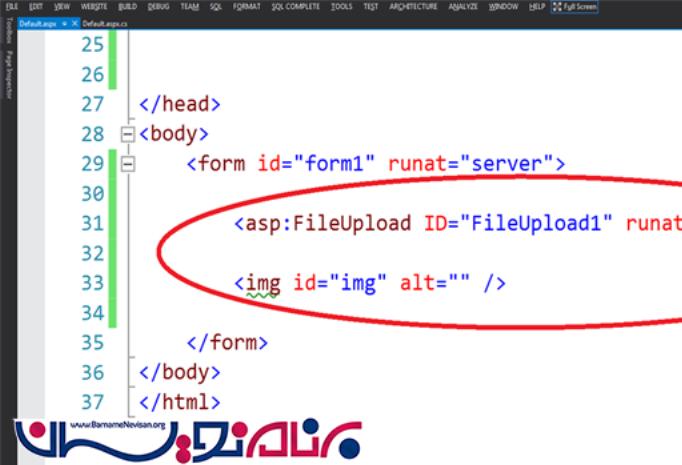Open the TEST menu
The image size is (682, 465).
pyautogui.click(x=371, y=7)
